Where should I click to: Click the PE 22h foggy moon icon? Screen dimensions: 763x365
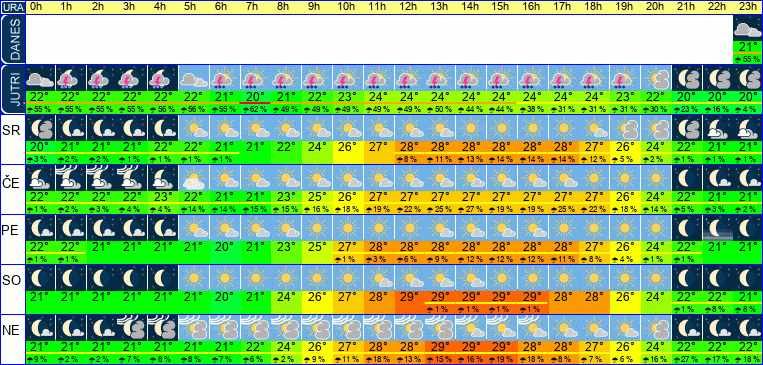coord(717,228)
